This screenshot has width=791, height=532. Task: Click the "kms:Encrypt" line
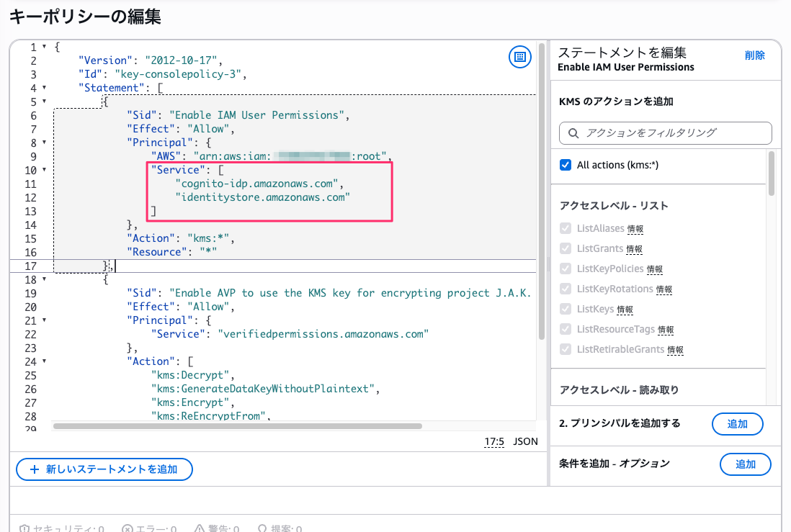point(190,402)
